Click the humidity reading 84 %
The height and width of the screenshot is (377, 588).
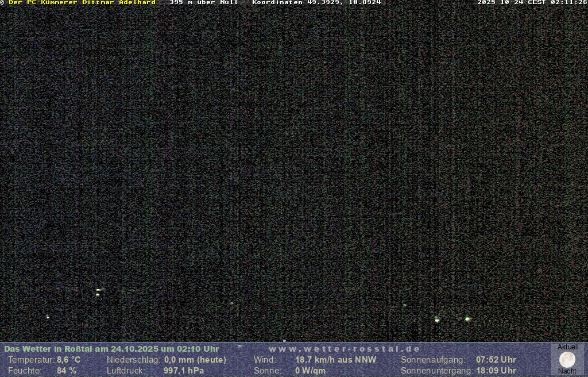(67, 371)
